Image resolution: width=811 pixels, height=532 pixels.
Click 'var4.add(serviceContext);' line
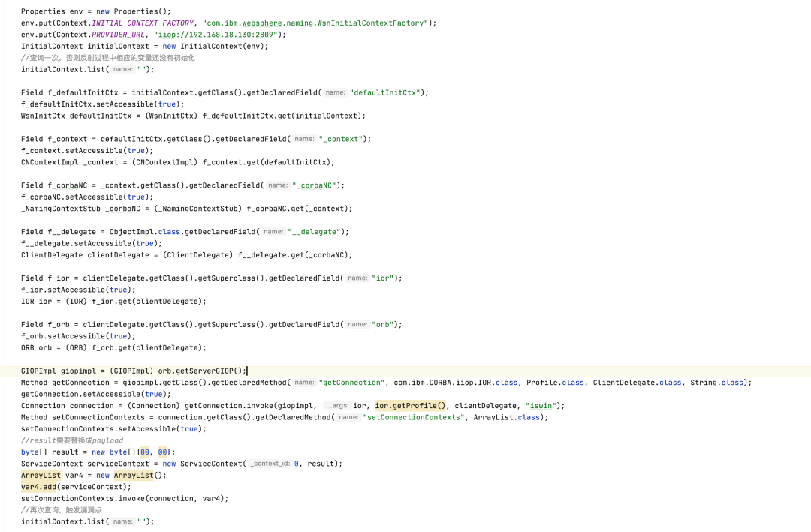(76, 487)
